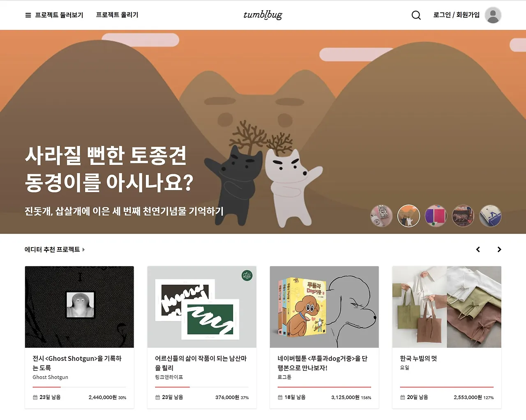Screen dimensions: 526x420
Task: Select the purple-red banner thumbnail circle
Action: tap(436, 216)
